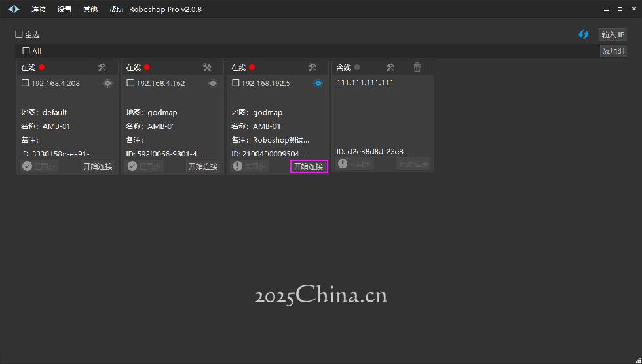Open tools icon on 192.168.4.162 card

point(207,67)
